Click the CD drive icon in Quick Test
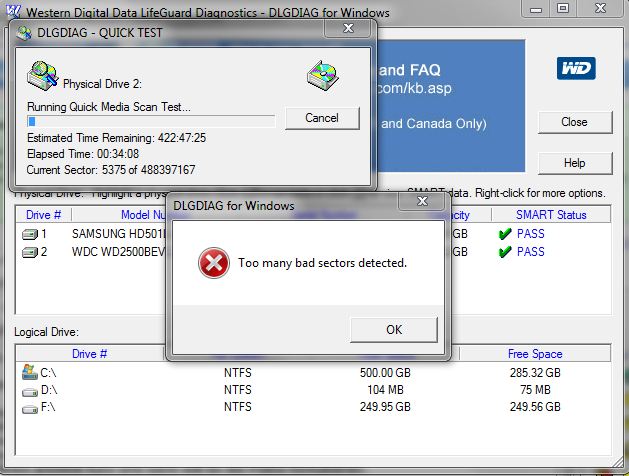The image size is (629, 476). (x=322, y=75)
